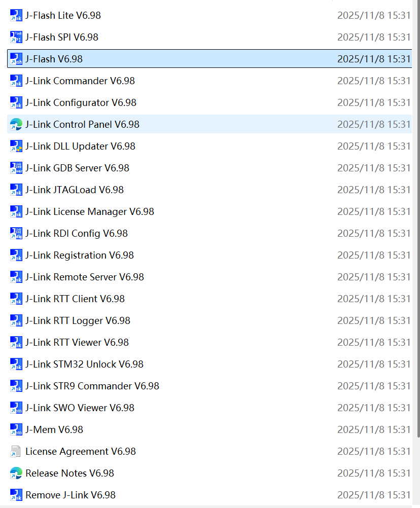Select the name J-Link Commander V6.98
Viewport: 420px width, 508px height.
80,81
